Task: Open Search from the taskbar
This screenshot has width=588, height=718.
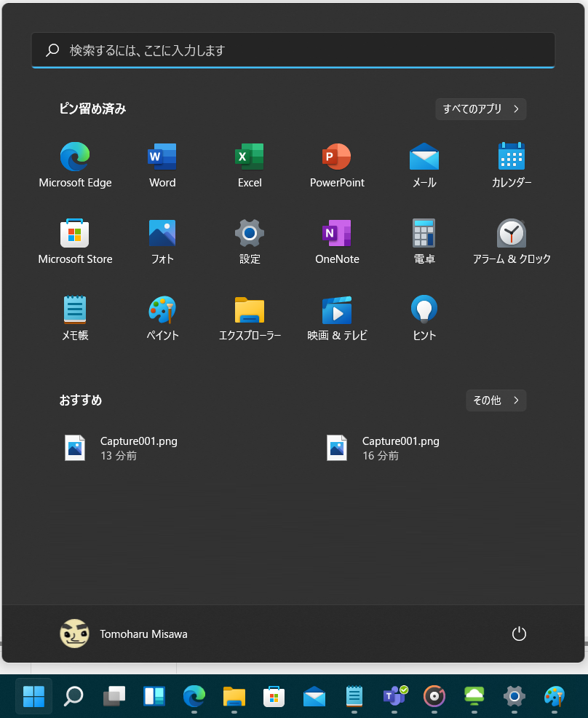Action: (x=73, y=696)
